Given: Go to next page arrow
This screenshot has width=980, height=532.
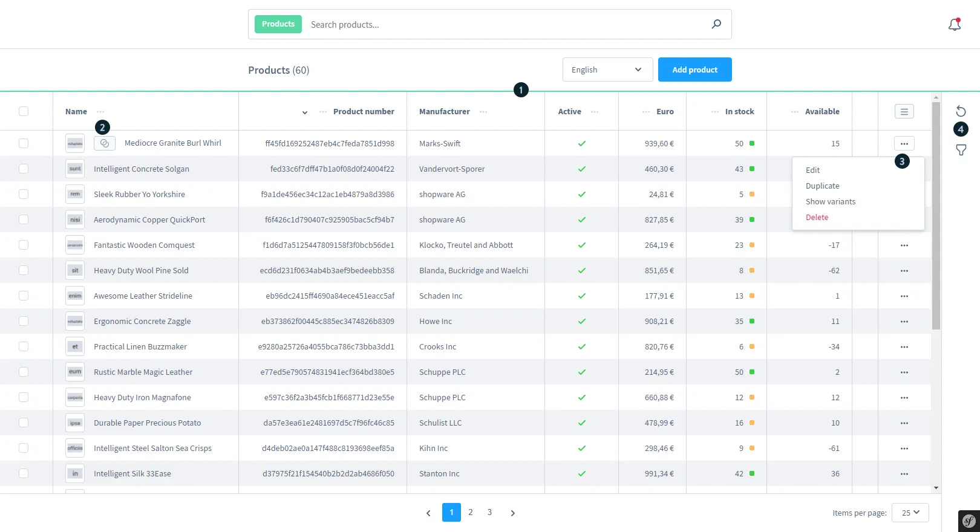Looking at the screenshot, I should click(512, 513).
